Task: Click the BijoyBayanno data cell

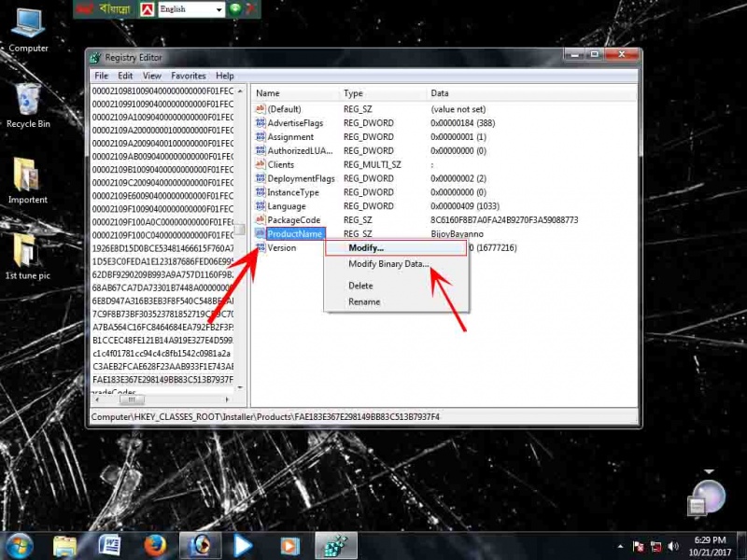Action: pyautogui.click(x=457, y=234)
